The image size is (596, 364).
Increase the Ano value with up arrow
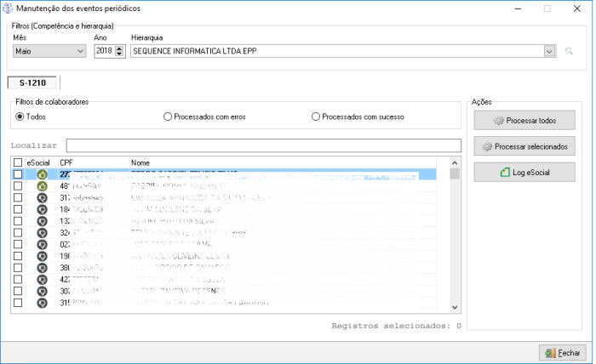(x=119, y=48)
